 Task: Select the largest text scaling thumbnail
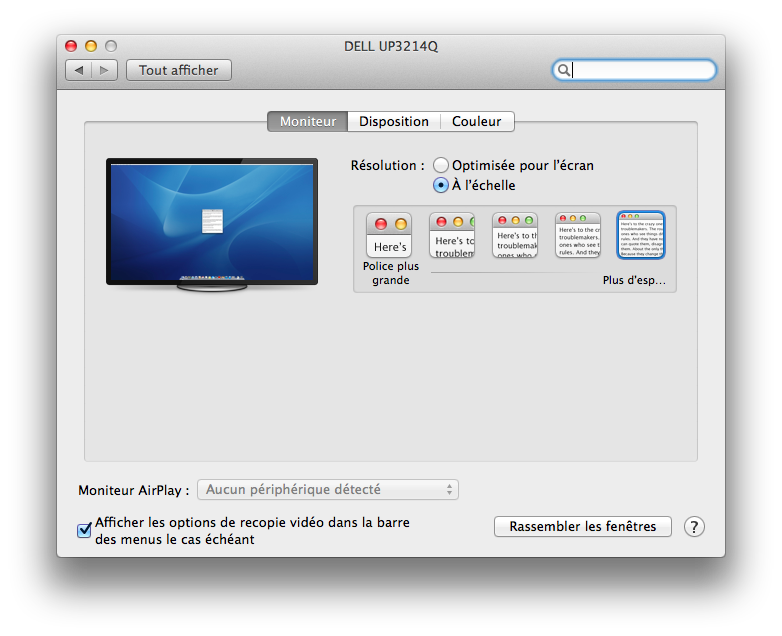point(389,235)
